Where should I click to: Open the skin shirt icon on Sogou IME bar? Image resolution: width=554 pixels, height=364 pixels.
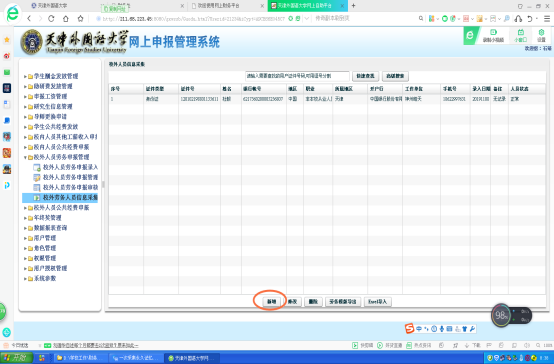(x=465, y=329)
